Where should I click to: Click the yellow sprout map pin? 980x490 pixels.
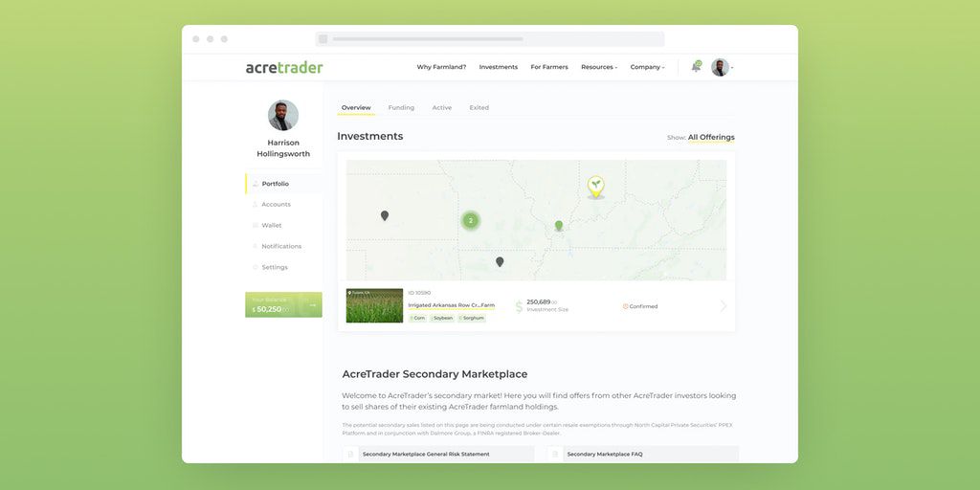pyautogui.click(x=596, y=187)
